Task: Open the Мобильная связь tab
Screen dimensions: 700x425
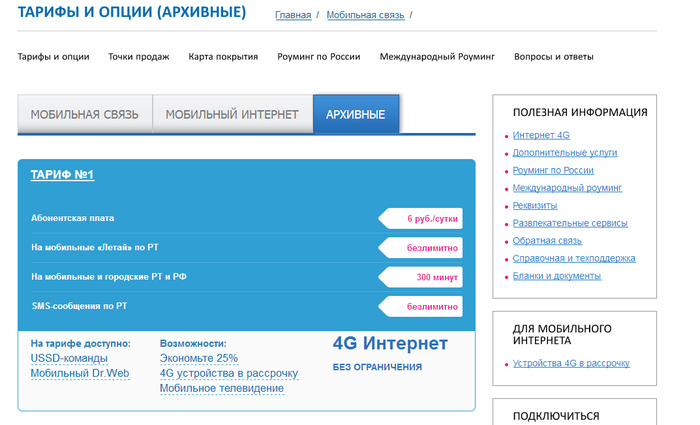Action: [85, 115]
